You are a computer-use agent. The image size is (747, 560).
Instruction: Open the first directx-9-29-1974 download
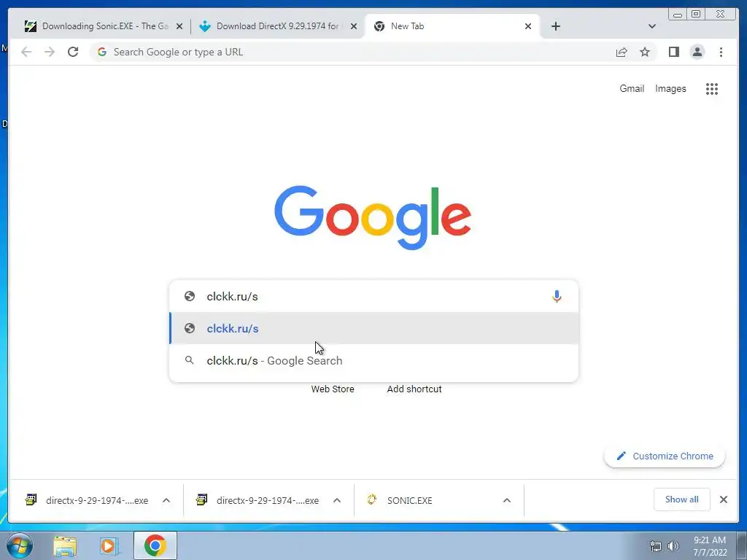pyautogui.click(x=97, y=500)
